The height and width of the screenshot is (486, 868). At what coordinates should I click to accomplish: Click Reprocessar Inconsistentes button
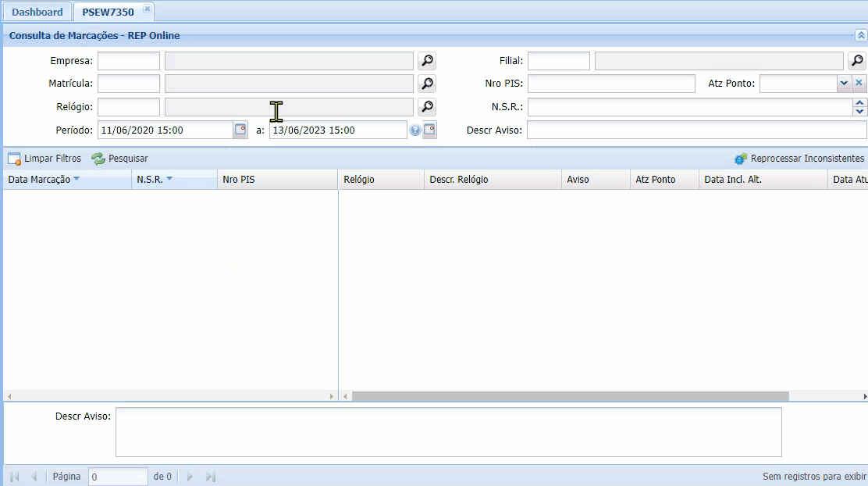[x=799, y=159]
